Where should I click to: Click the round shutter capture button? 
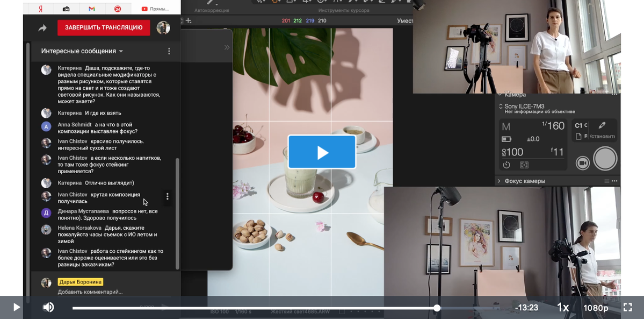pyautogui.click(x=605, y=159)
